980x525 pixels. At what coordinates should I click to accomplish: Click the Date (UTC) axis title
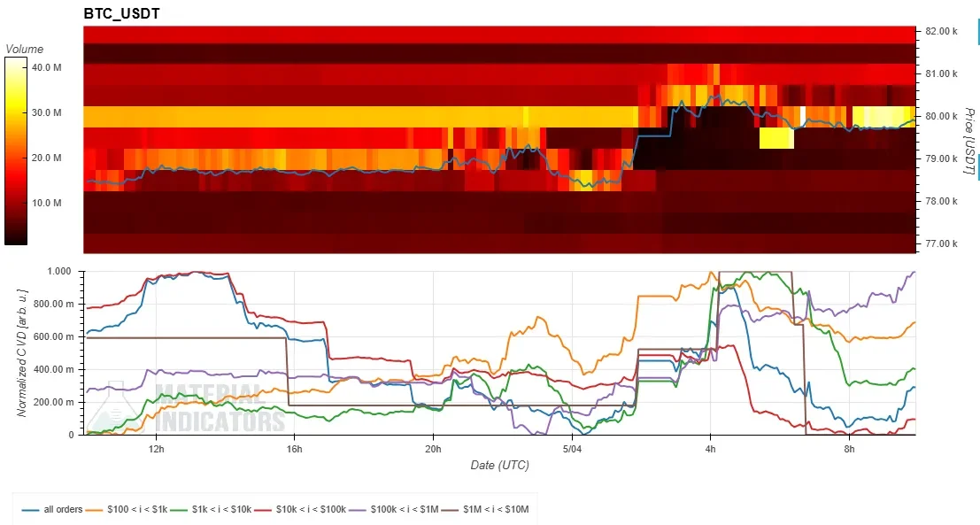coord(499,465)
